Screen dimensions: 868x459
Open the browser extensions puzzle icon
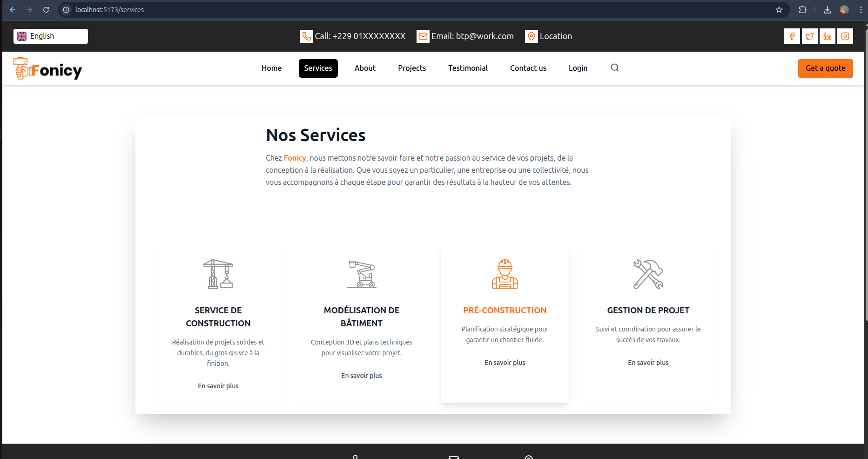tap(803, 10)
